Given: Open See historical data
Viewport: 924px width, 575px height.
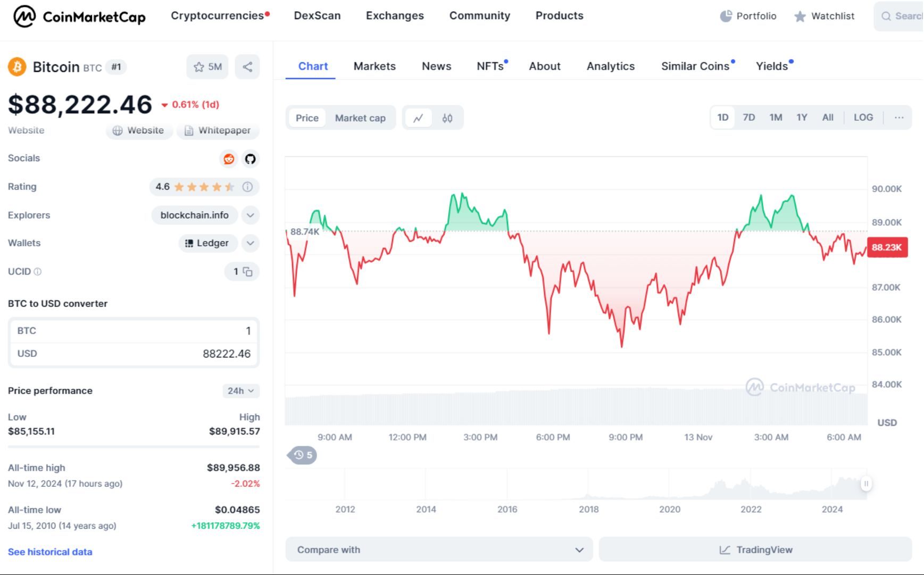Looking at the screenshot, I should [x=49, y=552].
